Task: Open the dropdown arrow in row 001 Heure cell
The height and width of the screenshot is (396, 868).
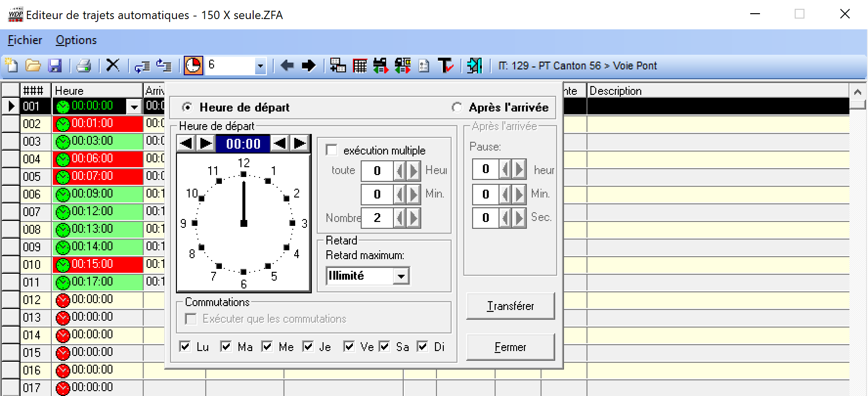Action: tap(133, 106)
